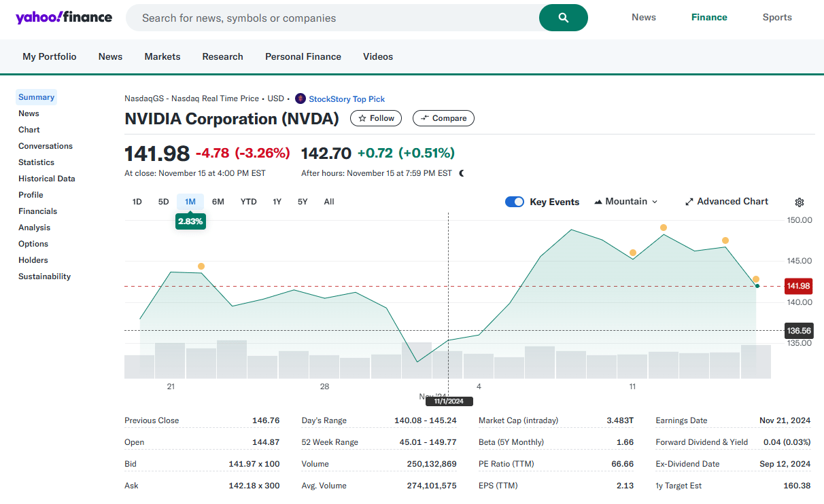824x504 pixels.
Task: Follow NVIDIA with the Follow button
Action: (376, 118)
